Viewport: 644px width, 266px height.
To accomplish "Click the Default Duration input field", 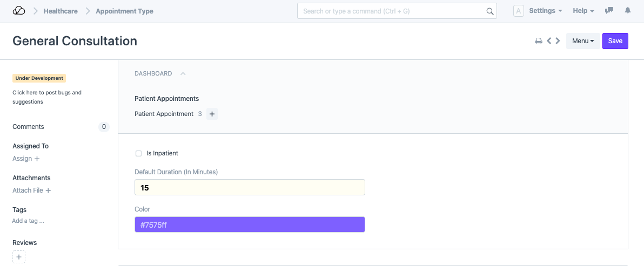I will coord(250,187).
